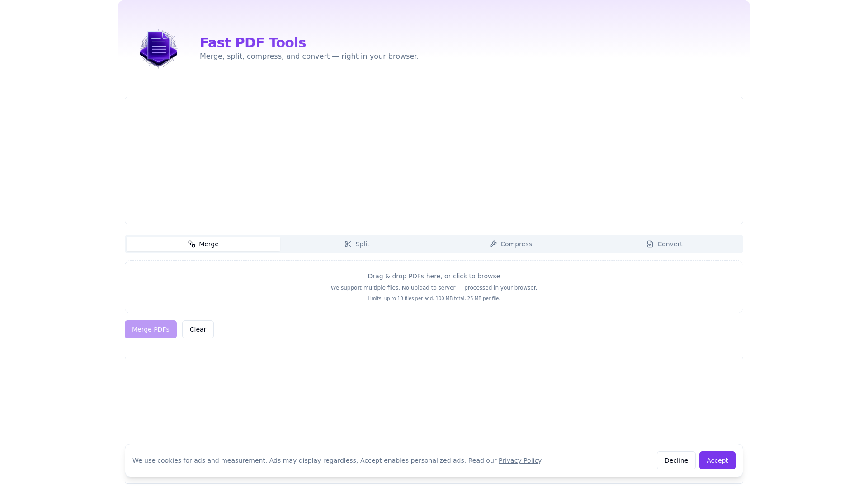This screenshot has height=488, width=868.
Task: Click the Fast PDF Tools logo icon
Action: coord(158,49)
